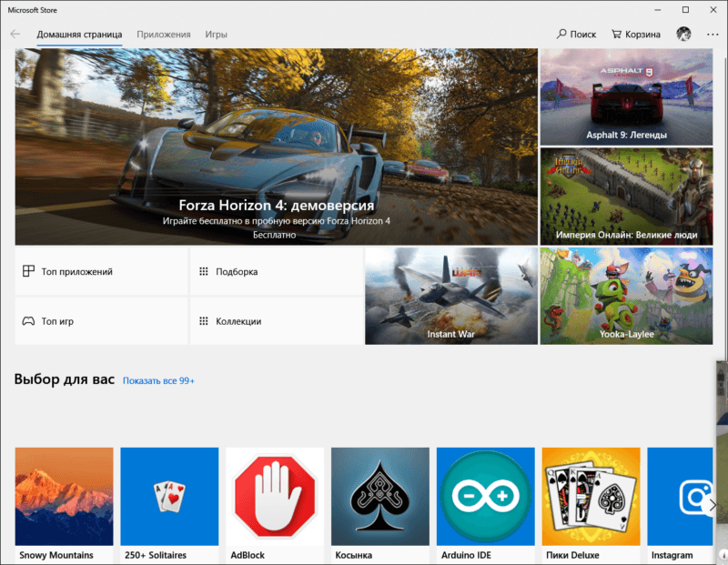Open the 250+ Solitaires app icon
Image resolution: width=728 pixels, height=565 pixels.
pyautogui.click(x=169, y=496)
